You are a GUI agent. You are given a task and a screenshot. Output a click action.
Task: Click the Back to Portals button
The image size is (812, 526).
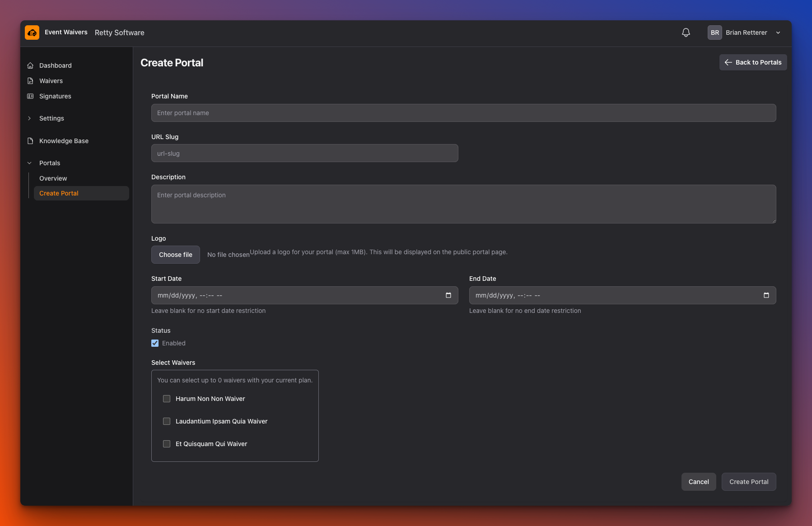point(753,62)
